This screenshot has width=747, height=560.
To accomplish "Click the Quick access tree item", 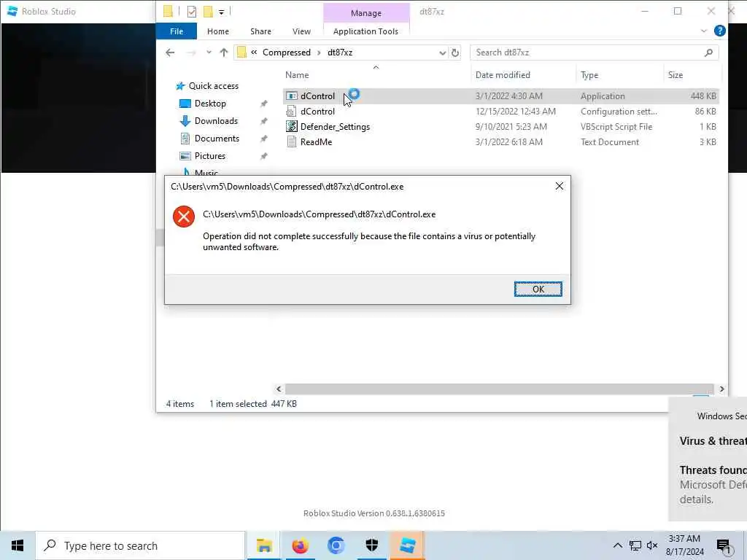I will click(x=207, y=86).
